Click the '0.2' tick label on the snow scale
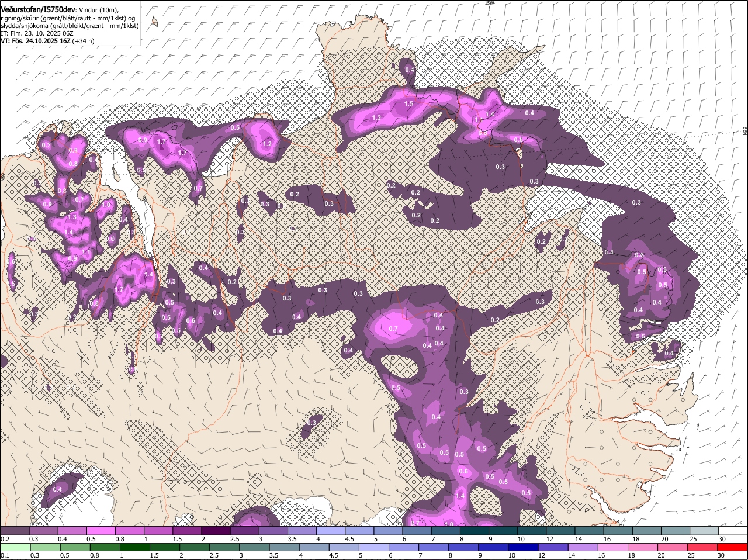Screen dimensions: 748x560 click(x=5, y=539)
